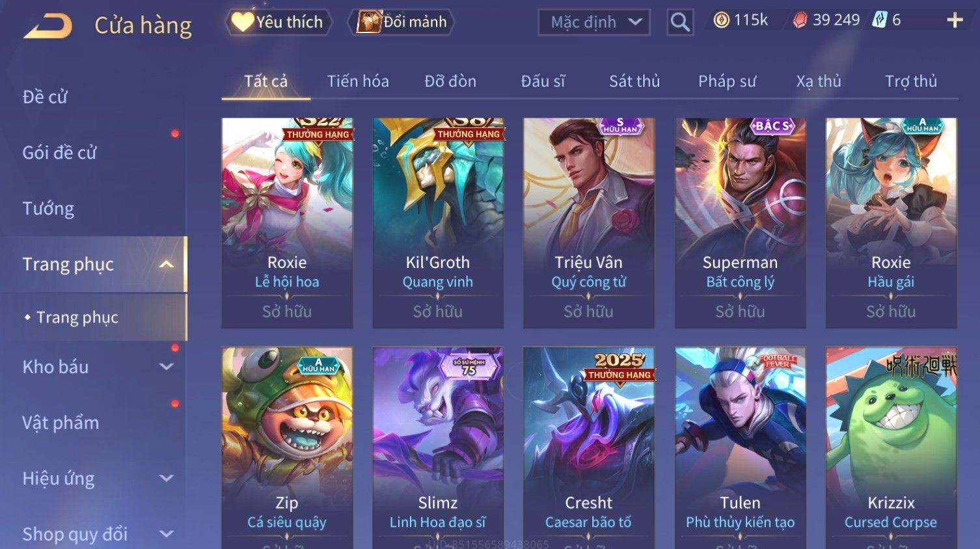
Task: Switch to the Pháp sư tab
Action: click(x=727, y=81)
